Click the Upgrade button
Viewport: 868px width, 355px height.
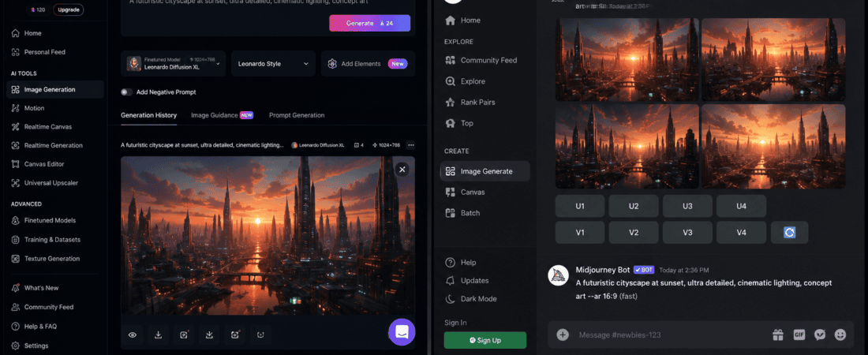click(x=68, y=9)
